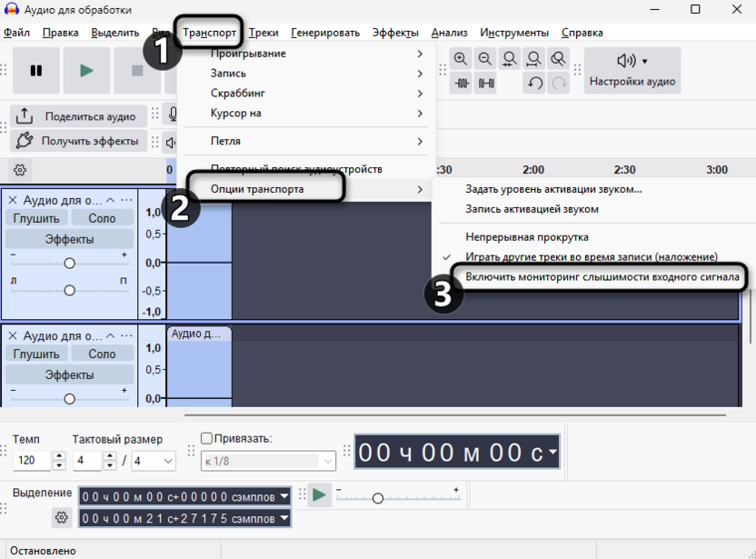Open timeline options gear icon
Image resolution: width=756 pixels, height=559 pixels.
click(x=20, y=170)
